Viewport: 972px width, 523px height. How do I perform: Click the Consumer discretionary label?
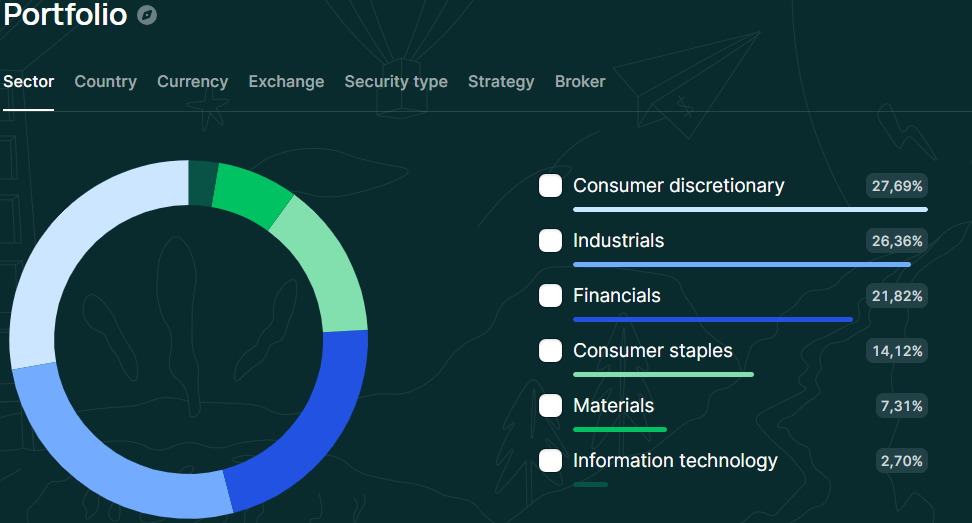coord(679,186)
